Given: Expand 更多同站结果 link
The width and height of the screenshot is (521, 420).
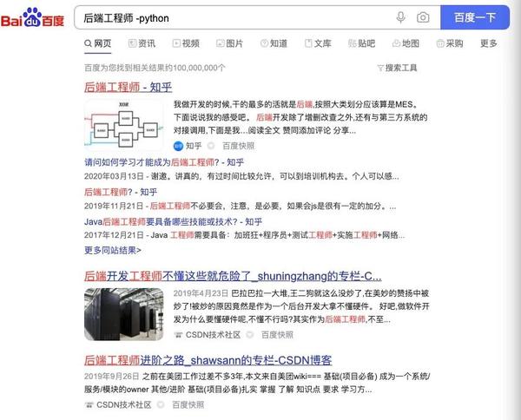Looking at the screenshot, I should [x=113, y=250].
